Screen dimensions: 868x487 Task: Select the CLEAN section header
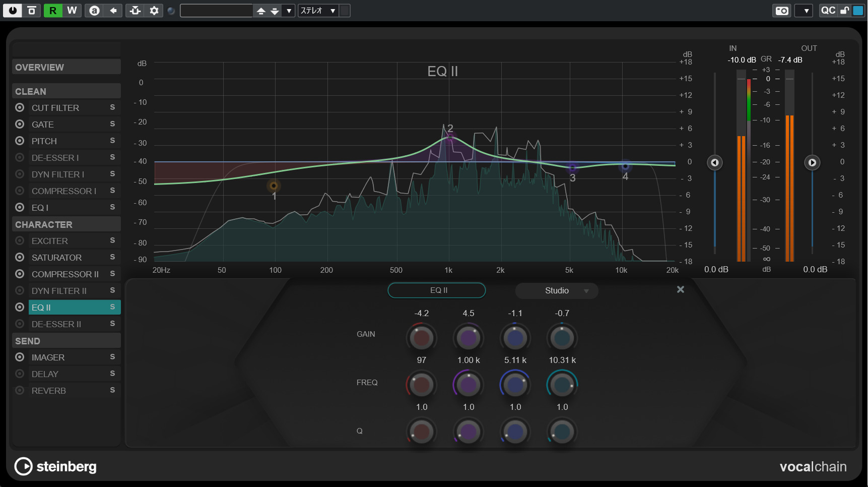66,91
